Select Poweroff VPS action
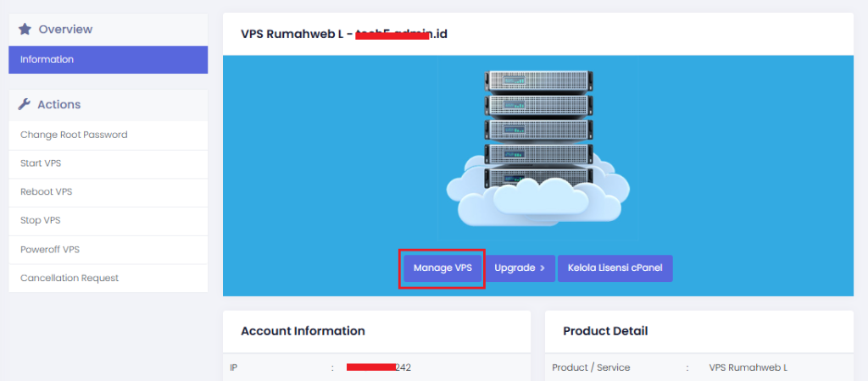 (108, 250)
